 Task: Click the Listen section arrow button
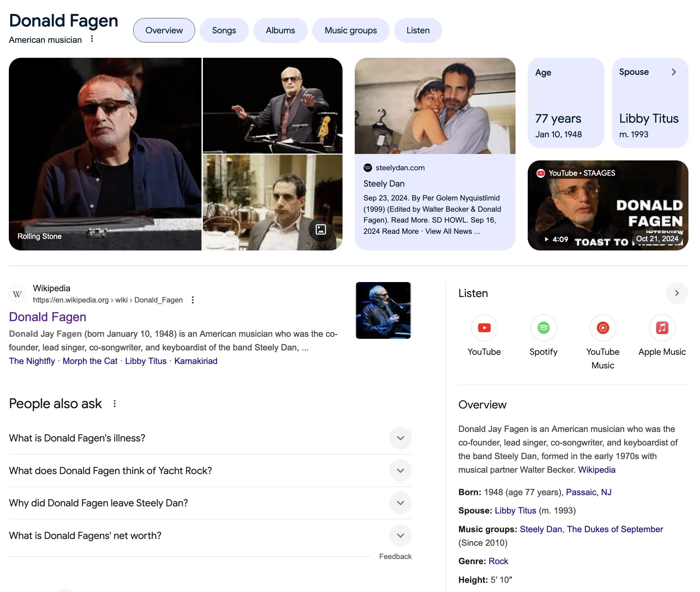tap(677, 293)
